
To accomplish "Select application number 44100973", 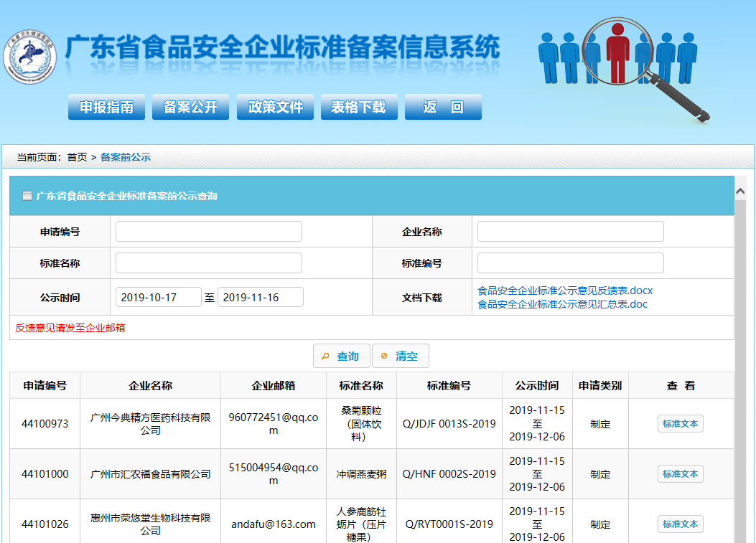I will 45,424.
